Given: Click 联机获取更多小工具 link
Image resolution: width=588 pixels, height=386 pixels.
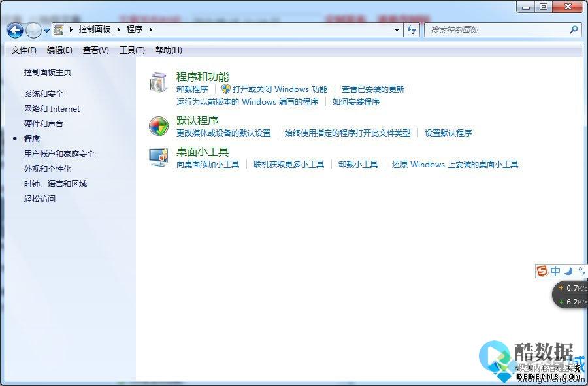Looking at the screenshot, I should pyautogui.click(x=289, y=164).
